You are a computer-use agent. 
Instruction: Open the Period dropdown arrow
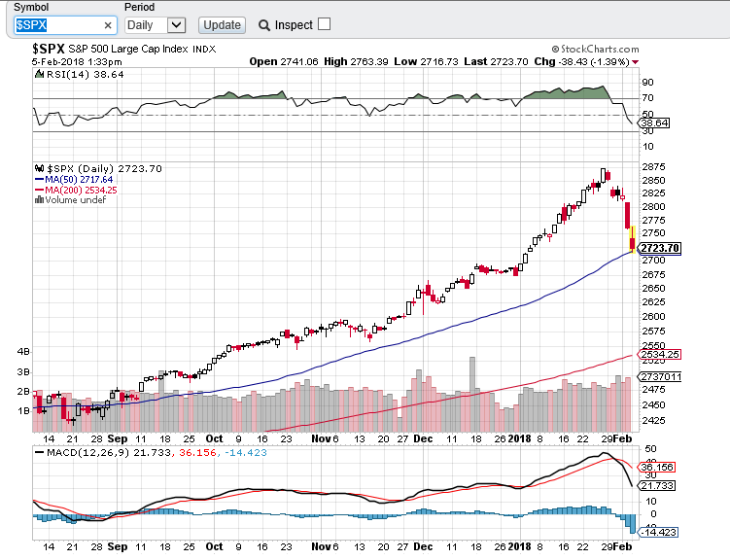(x=177, y=25)
